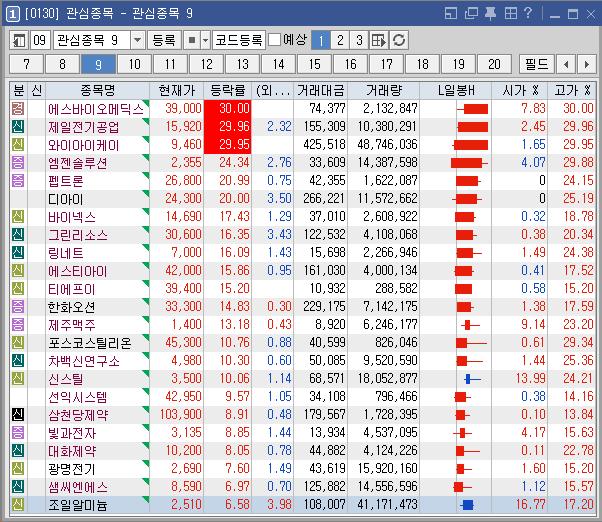
Task: Select the stock name 빛과전자
Action: (x=71, y=433)
